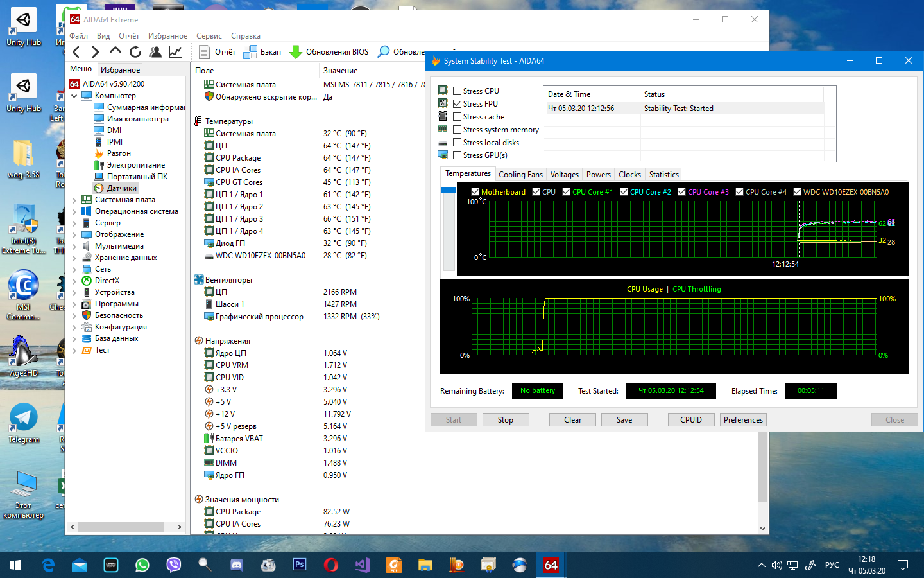Refresh the AIDA64 sensor page
Image resolution: width=924 pixels, height=578 pixels.
tap(135, 52)
